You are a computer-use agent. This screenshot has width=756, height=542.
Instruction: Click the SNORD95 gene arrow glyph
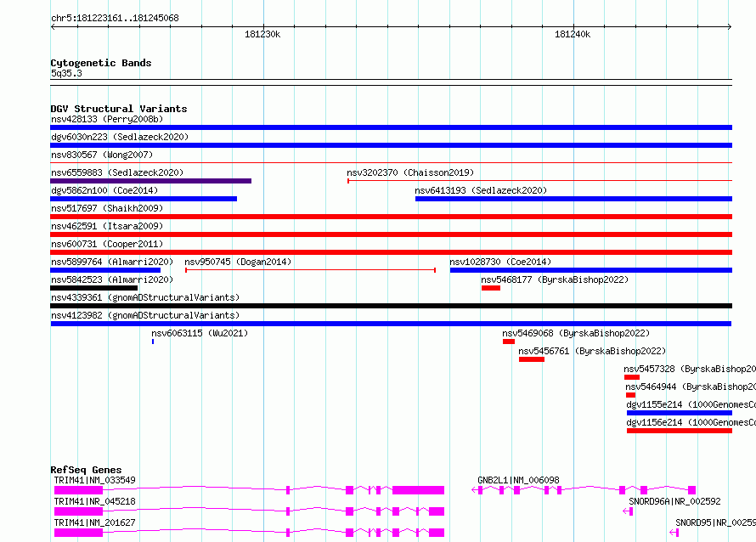(x=674, y=533)
